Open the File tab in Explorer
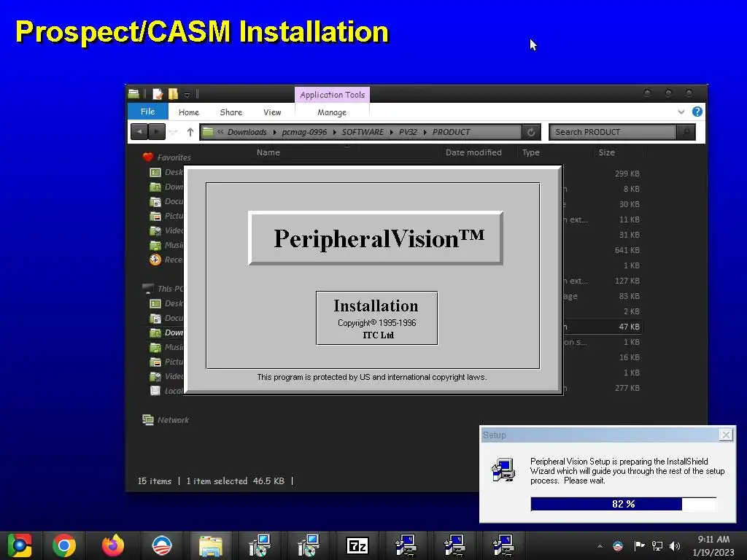This screenshot has height=560, width=747. [x=147, y=112]
